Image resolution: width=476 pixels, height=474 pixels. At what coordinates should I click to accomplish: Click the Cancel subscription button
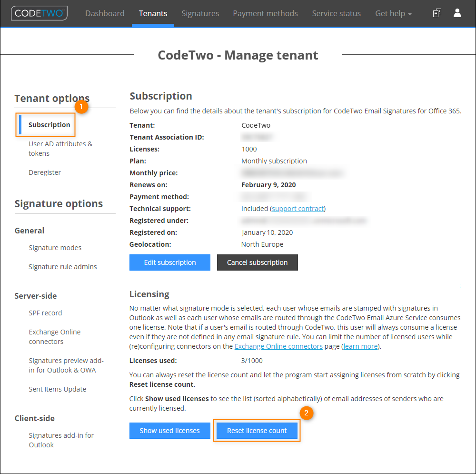[x=257, y=262]
